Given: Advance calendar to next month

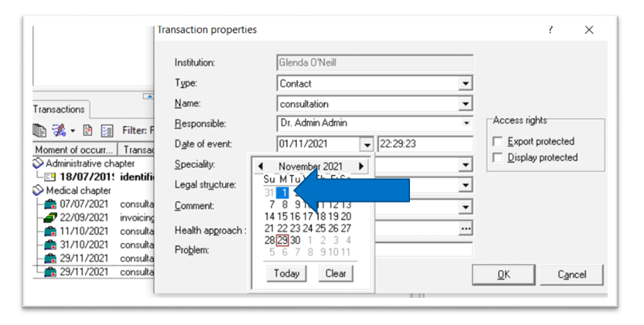Looking at the screenshot, I should click(x=361, y=167).
